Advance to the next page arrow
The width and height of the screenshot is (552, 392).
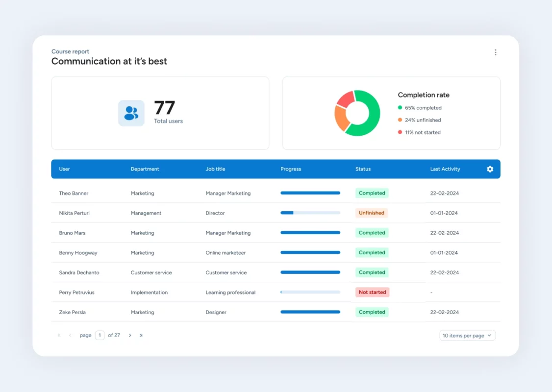(x=130, y=336)
